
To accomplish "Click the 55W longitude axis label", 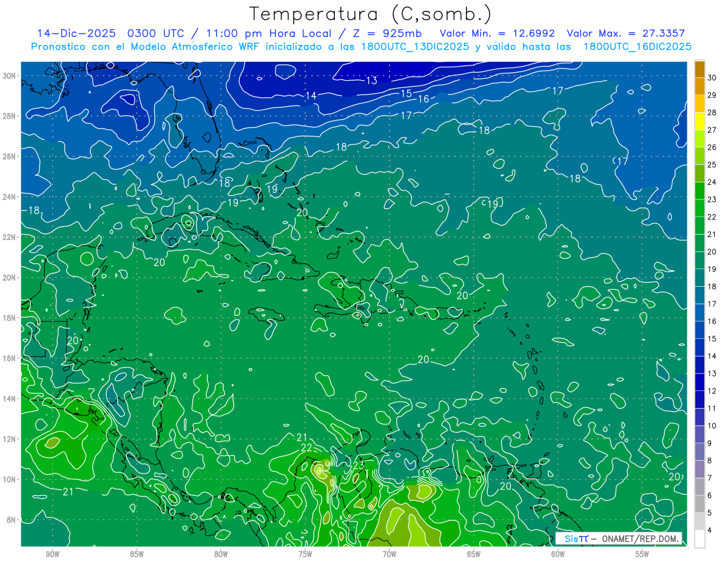I will point(642,554).
